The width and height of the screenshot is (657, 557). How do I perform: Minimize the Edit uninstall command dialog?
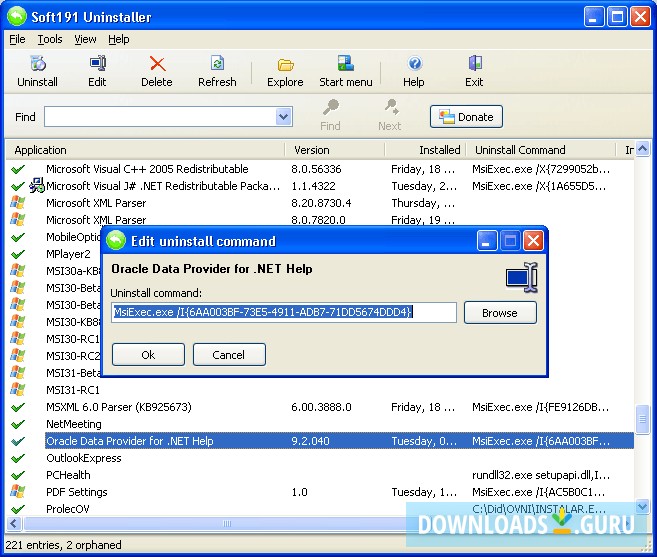(x=487, y=241)
